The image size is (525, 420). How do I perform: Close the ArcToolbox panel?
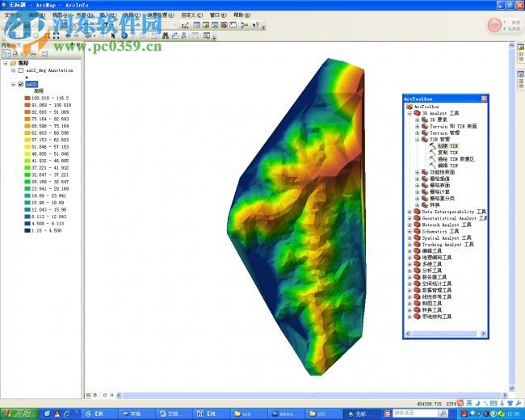click(x=485, y=99)
